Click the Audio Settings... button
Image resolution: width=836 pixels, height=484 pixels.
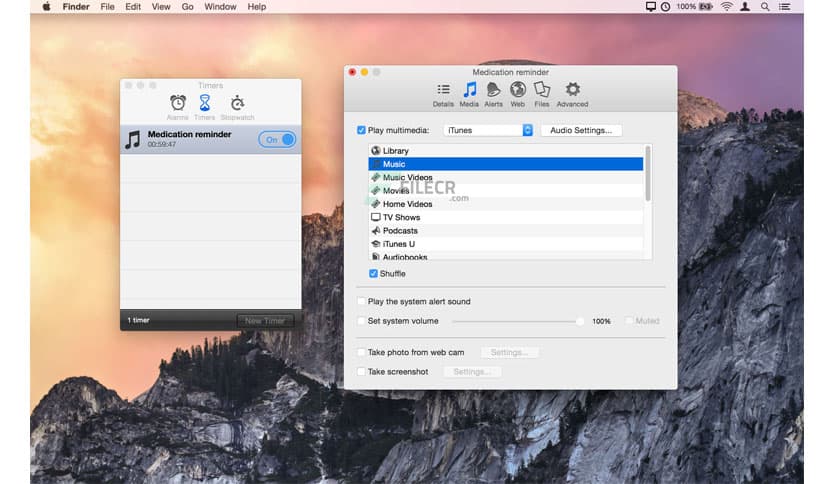point(581,130)
